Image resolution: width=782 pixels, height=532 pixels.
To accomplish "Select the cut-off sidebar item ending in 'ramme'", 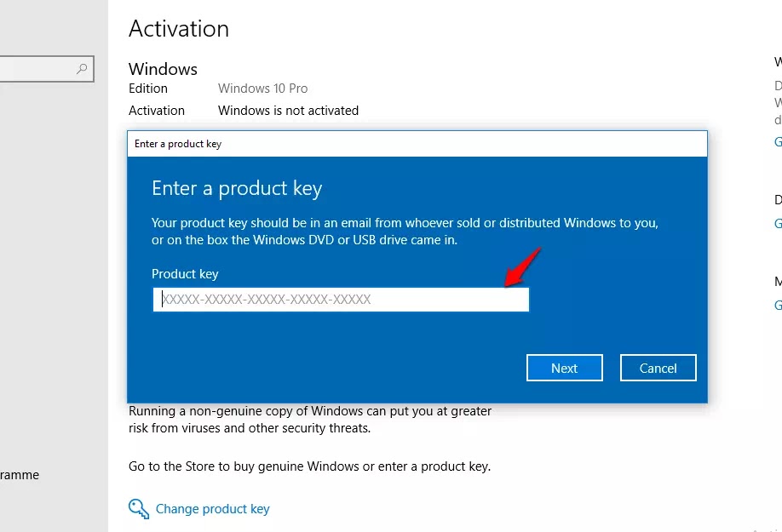I will point(20,475).
